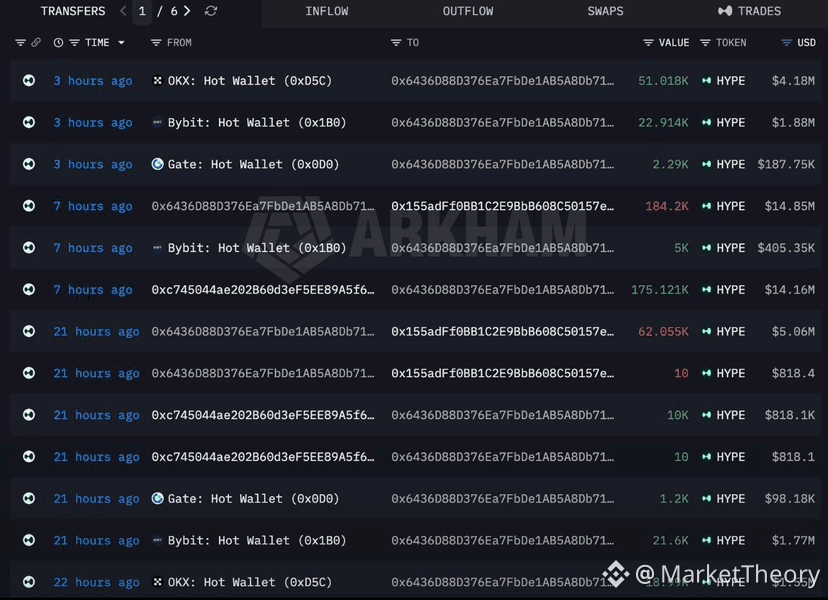Click the '22 hours ago' timestamp
The width and height of the screenshot is (828, 600).
tap(97, 582)
